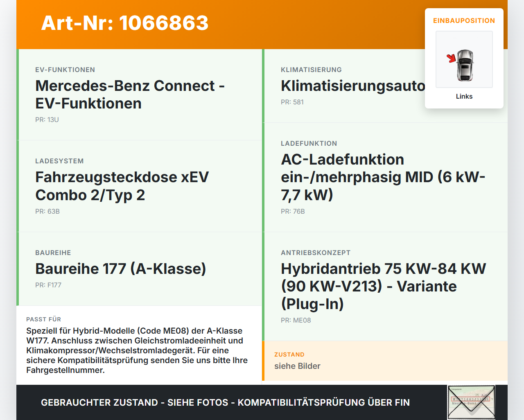This screenshot has width=524, height=420.
Task: Click the Art-Nr: 1066863 heading
Action: (125, 23)
